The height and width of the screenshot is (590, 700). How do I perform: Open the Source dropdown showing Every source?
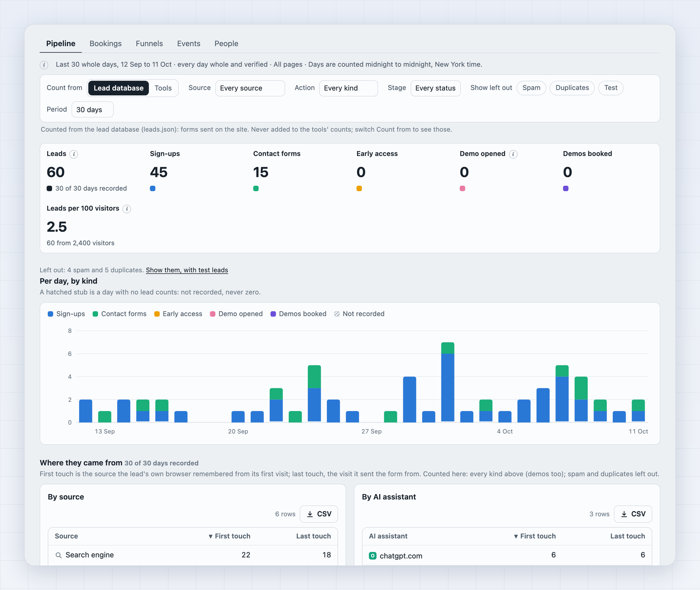point(250,88)
